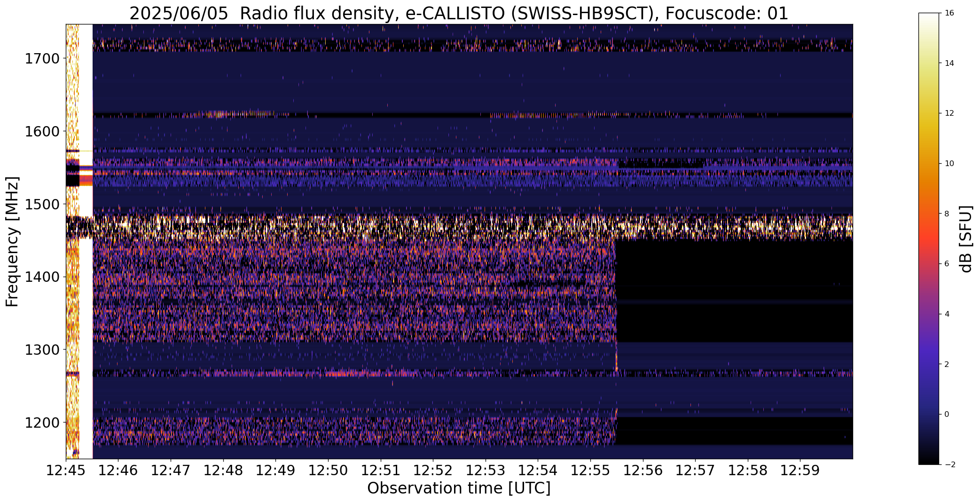Click the 1200 frequency tick label
This screenshot has height=502, width=980.
42,422
